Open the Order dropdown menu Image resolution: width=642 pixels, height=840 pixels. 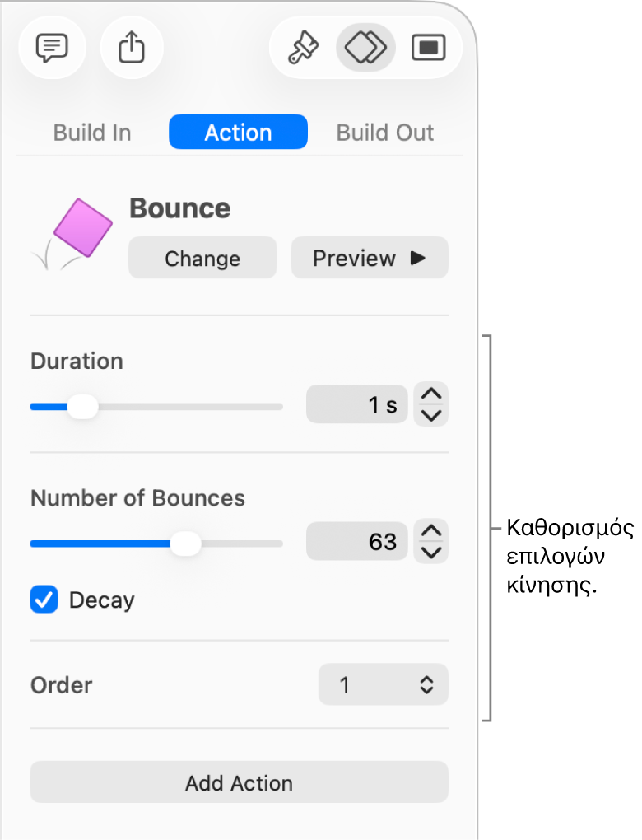[384, 684]
